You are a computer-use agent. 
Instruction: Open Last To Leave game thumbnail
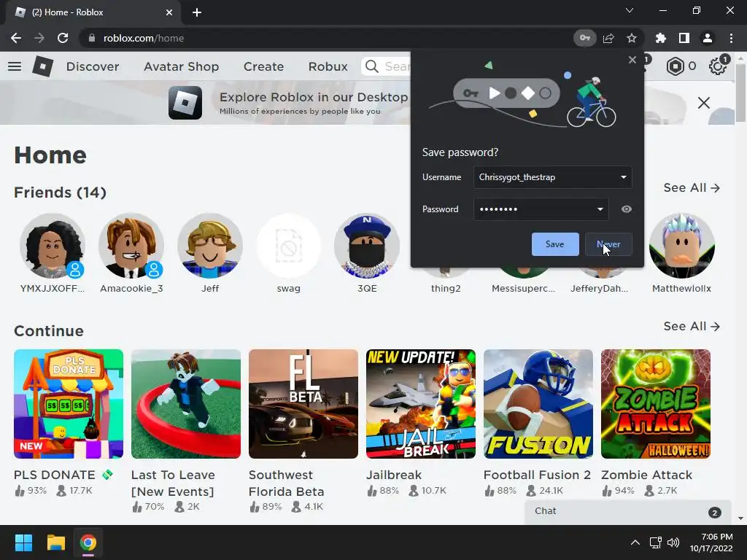pos(186,404)
